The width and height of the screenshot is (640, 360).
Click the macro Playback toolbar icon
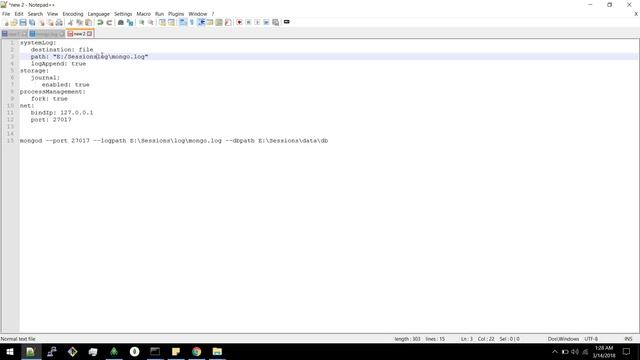click(x=257, y=22)
